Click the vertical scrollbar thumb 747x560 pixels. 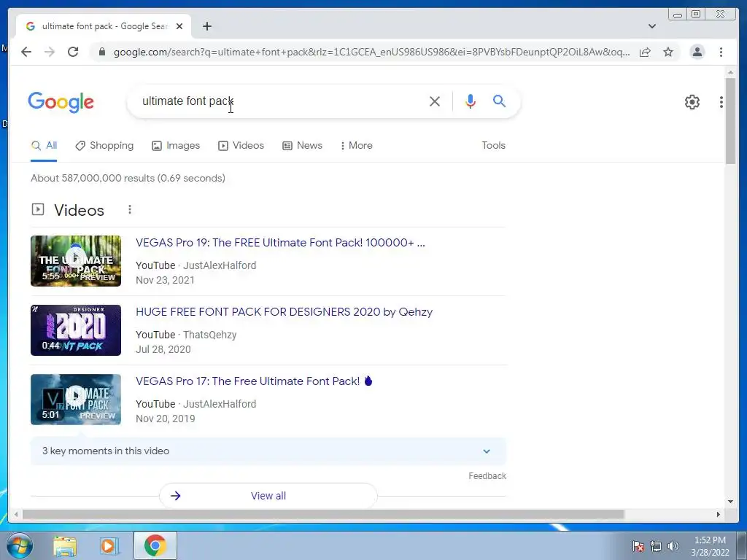[730, 121]
